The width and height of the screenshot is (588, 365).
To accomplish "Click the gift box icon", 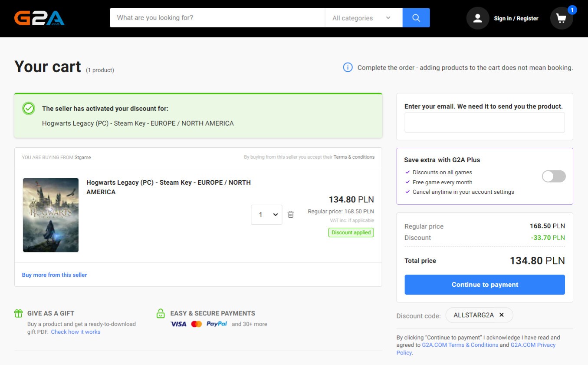I will pyautogui.click(x=18, y=313).
